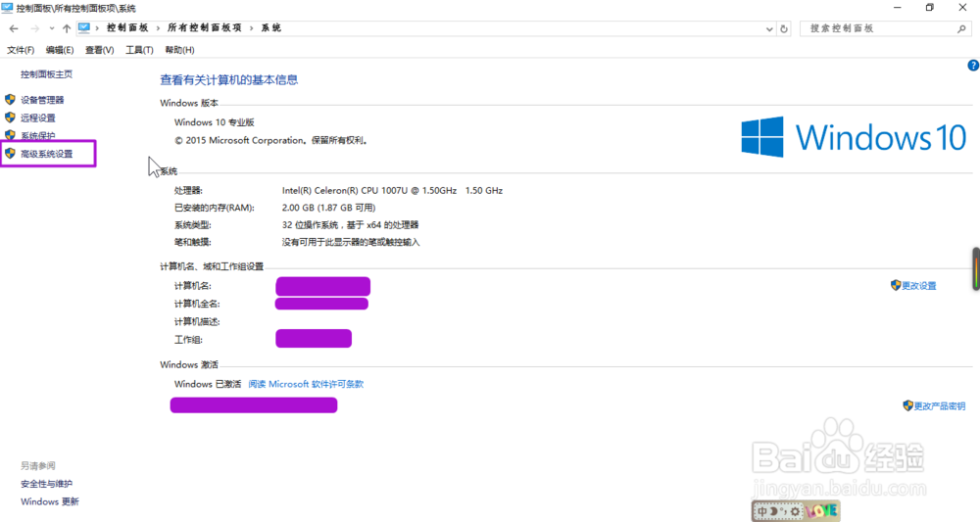
Task: Click the moon icon on IME bar
Action: 773,511
